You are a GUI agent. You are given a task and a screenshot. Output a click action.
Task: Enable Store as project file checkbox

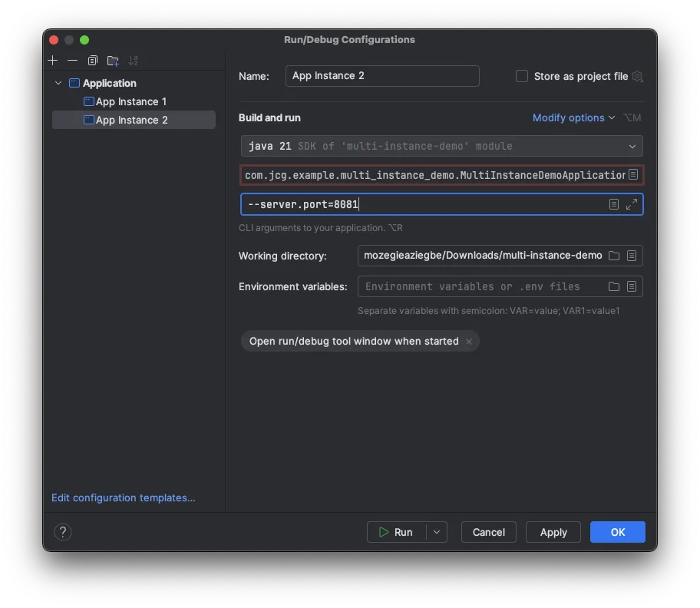pyautogui.click(x=521, y=76)
